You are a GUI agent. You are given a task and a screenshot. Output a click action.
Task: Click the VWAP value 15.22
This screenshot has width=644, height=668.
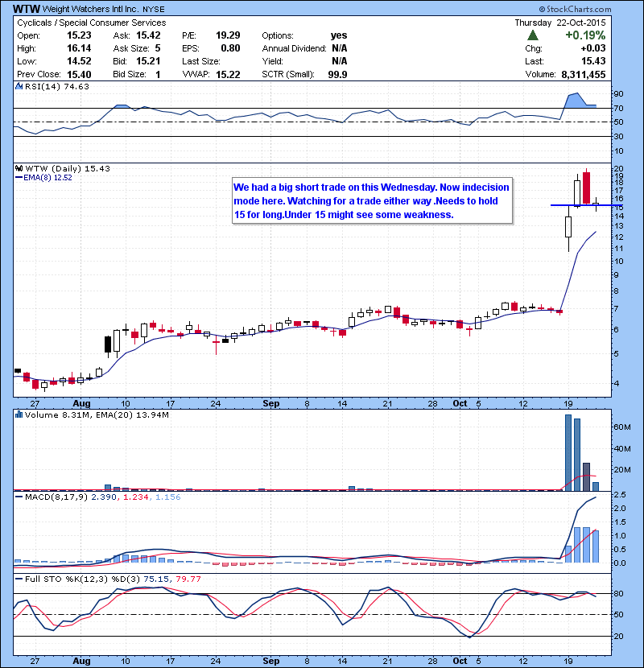point(228,75)
